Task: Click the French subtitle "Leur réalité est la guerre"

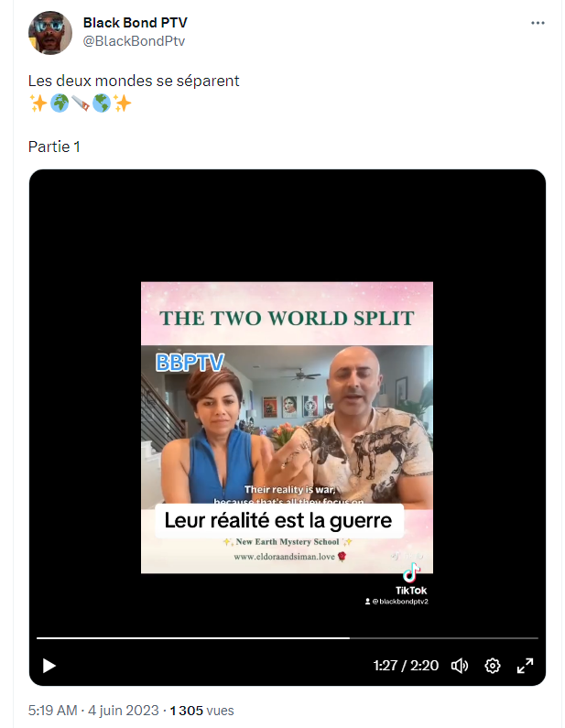Action: click(277, 521)
